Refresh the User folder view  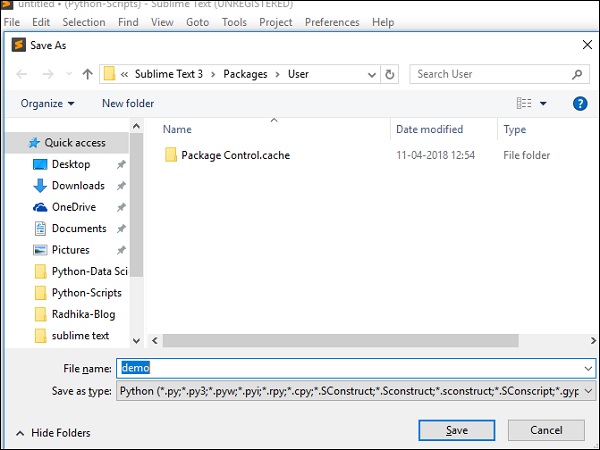coord(390,74)
